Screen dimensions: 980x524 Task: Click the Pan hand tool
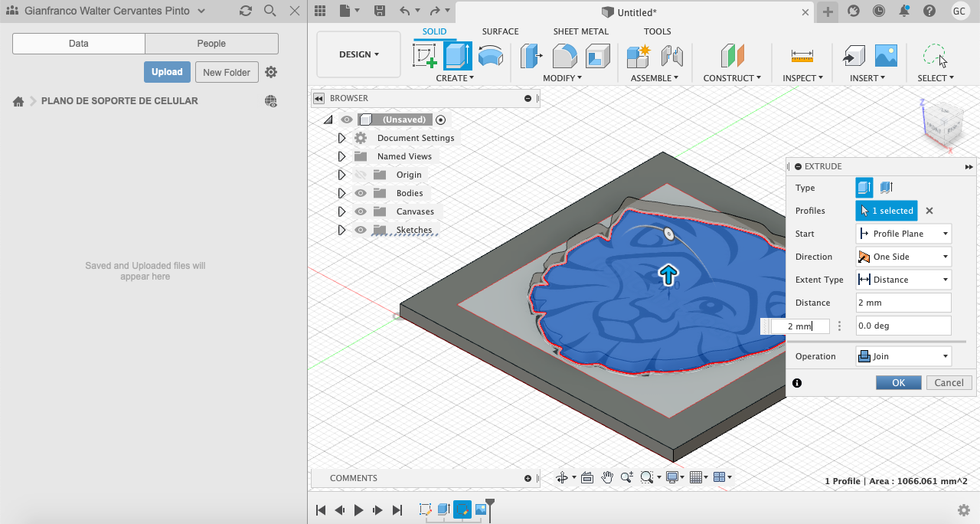[x=607, y=477]
